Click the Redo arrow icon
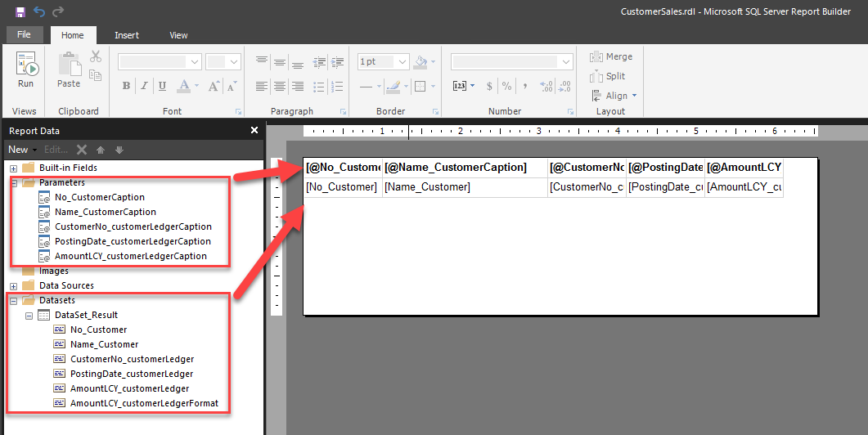 point(57,11)
